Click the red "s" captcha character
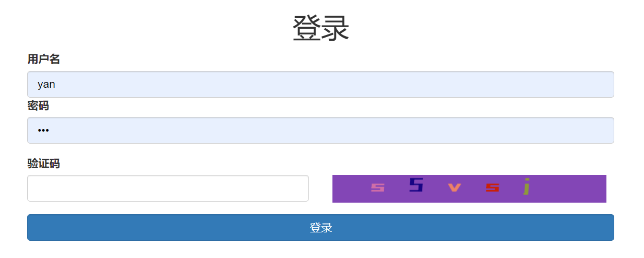Viewport: 644px width, 258px height. [492, 187]
